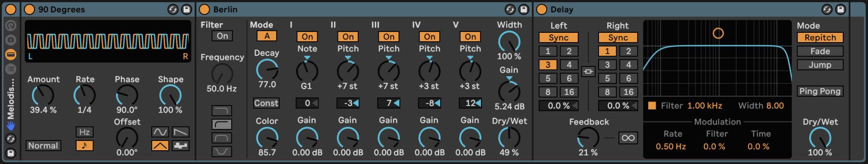Open the Normal mode dropdown
Viewport: 868px width, 164px height.
coord(43,145)
